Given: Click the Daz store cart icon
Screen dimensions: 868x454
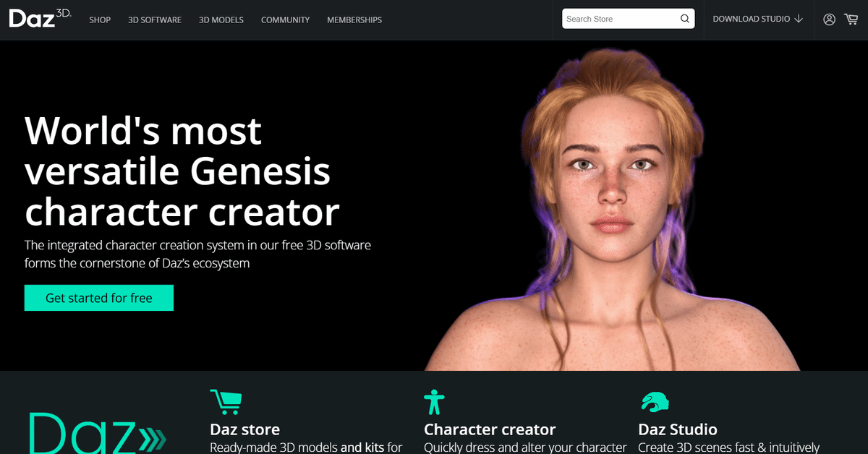Looking at the screenshot, I should coord(226,402).
